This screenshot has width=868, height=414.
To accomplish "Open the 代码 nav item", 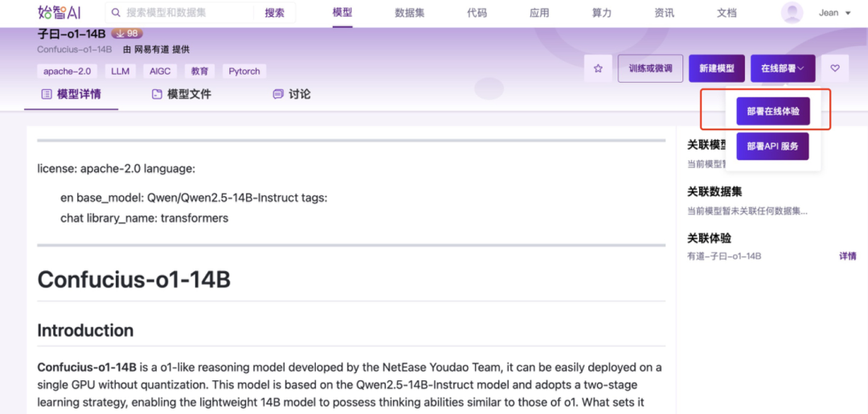I will tap(477, 14).
